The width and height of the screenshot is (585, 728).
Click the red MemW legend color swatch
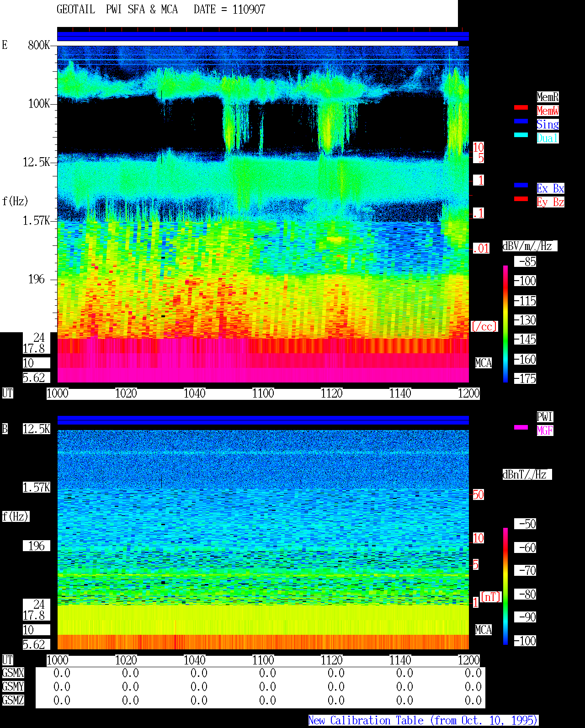521,107
